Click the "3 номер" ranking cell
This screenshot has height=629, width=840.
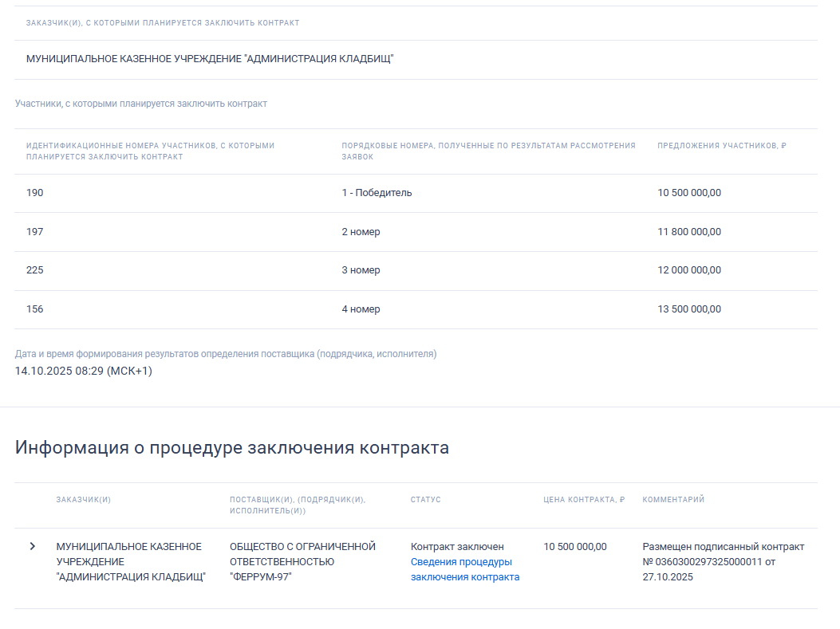[x=361, y=270]
